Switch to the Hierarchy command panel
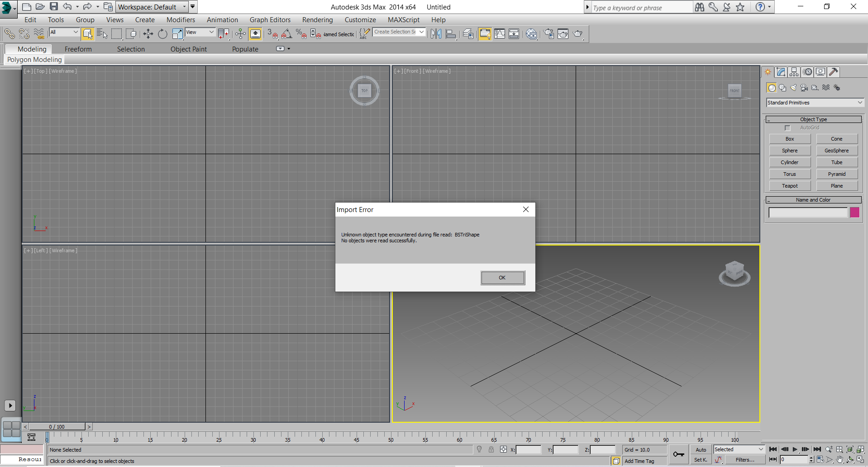The height and width of the screenshot is (467, 868). point(794,72)
